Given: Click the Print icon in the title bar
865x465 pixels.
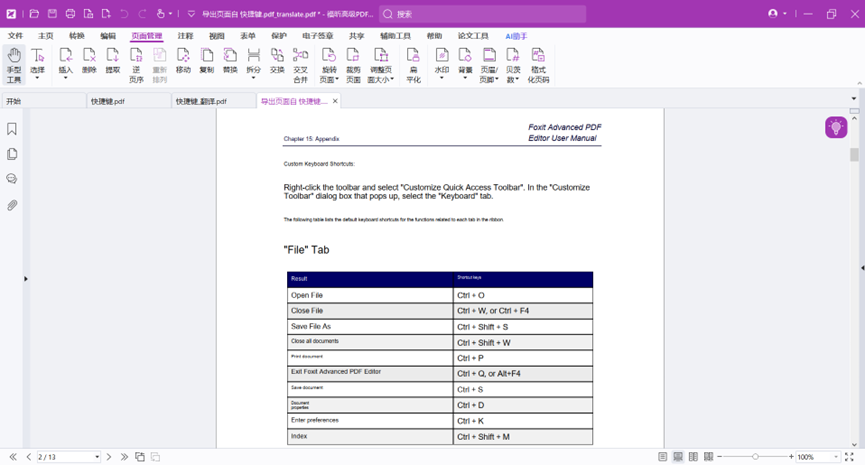Looking at the screenshot, I should coord(70,14).
